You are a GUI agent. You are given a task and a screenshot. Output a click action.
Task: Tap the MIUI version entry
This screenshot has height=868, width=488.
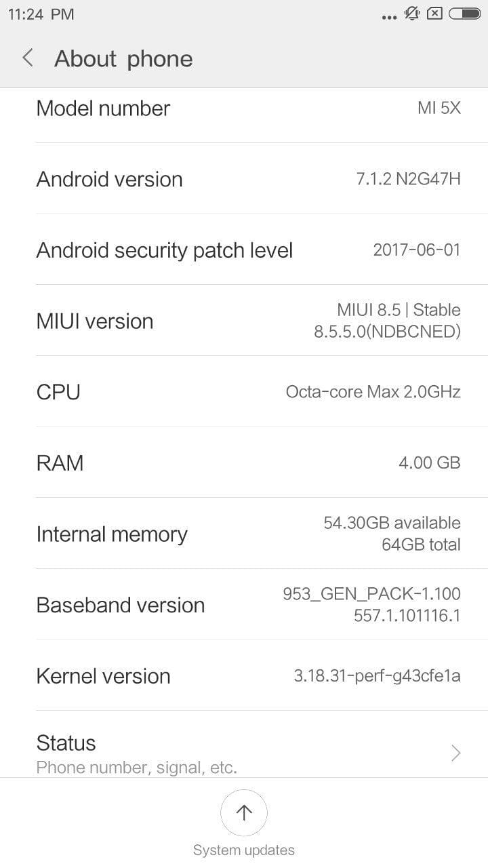click(244, 321)
